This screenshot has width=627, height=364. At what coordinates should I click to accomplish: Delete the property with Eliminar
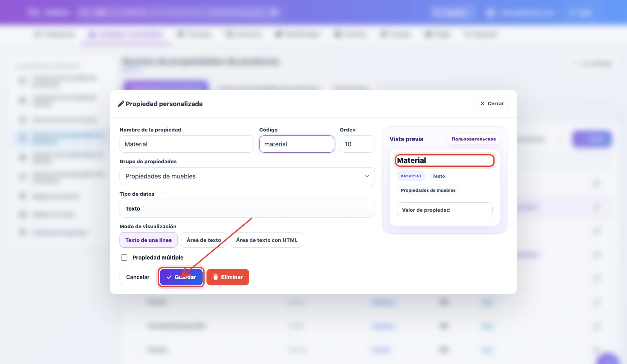pos(228,277)
